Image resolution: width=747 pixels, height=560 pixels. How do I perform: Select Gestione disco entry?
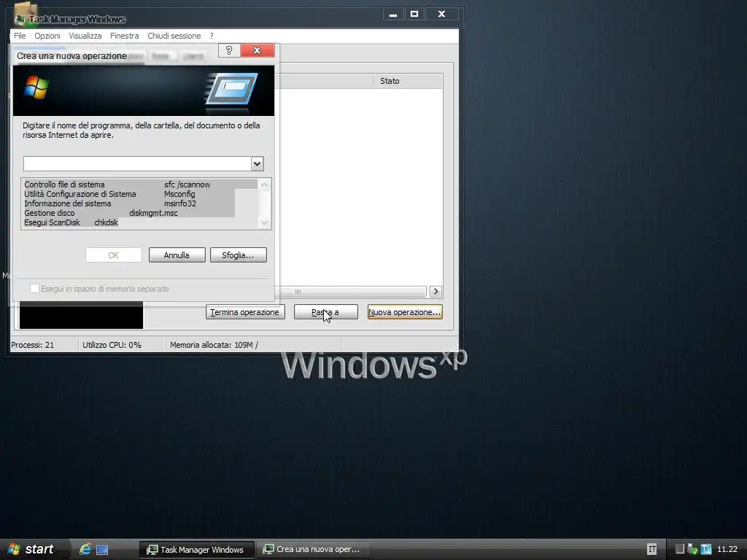[128, 213]
